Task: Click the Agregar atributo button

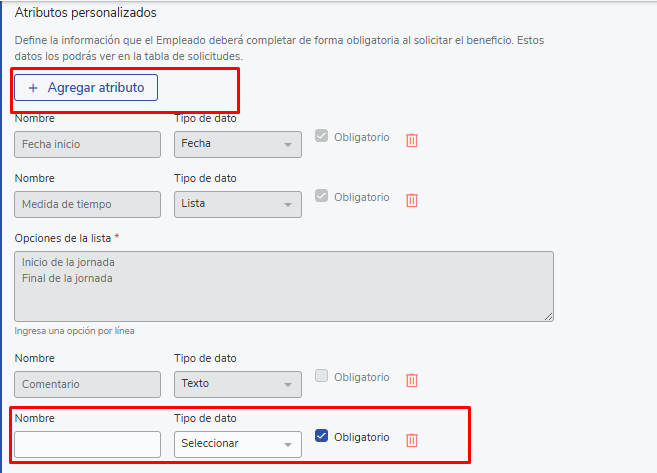Action: [86, 88]
